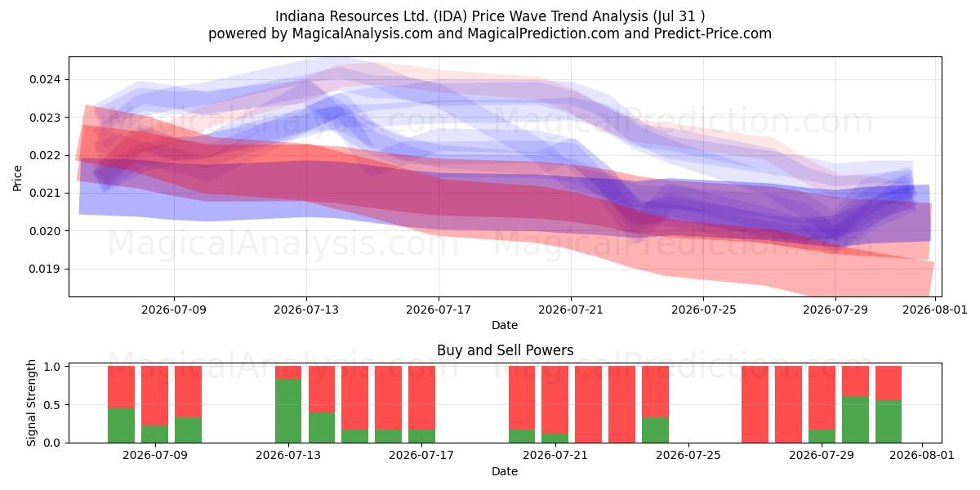Image resolution: width=980 pixels, height=490 pixels.
Task: Click the 1.0 tick on Signal Strength axis
Action: click(53, 367)
